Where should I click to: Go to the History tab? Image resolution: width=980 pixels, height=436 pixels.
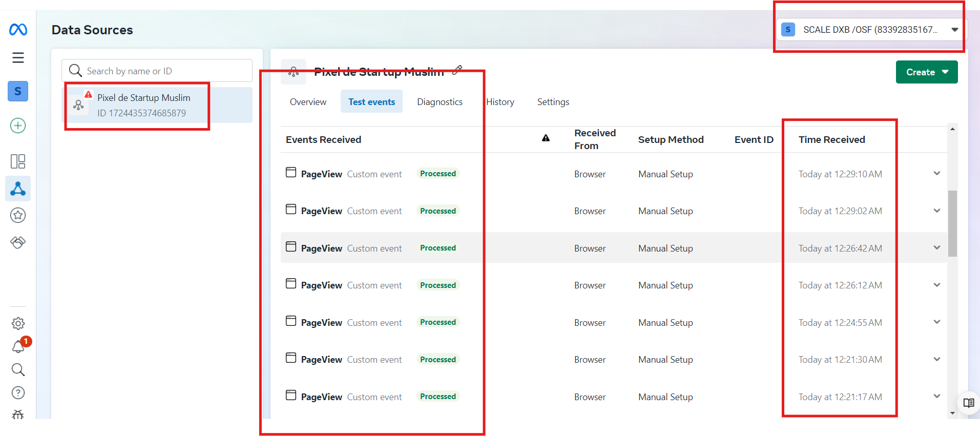500,102
